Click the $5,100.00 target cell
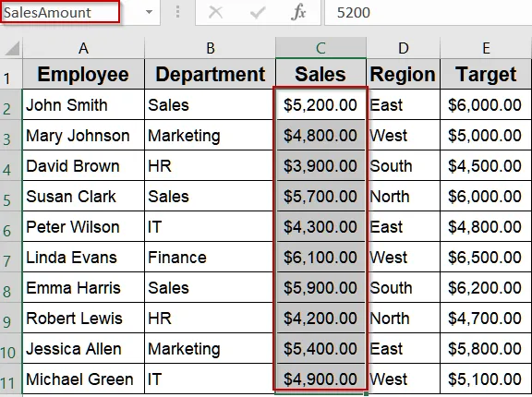 tap(486, 379)
